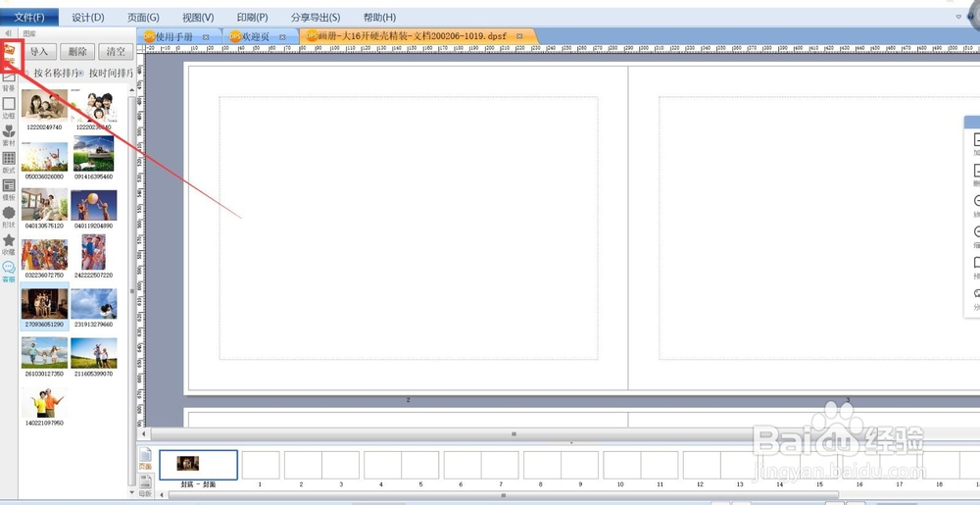Screen dimensions: 980x505
Task: Select library image 211605399070
Action: pos(94,357)
